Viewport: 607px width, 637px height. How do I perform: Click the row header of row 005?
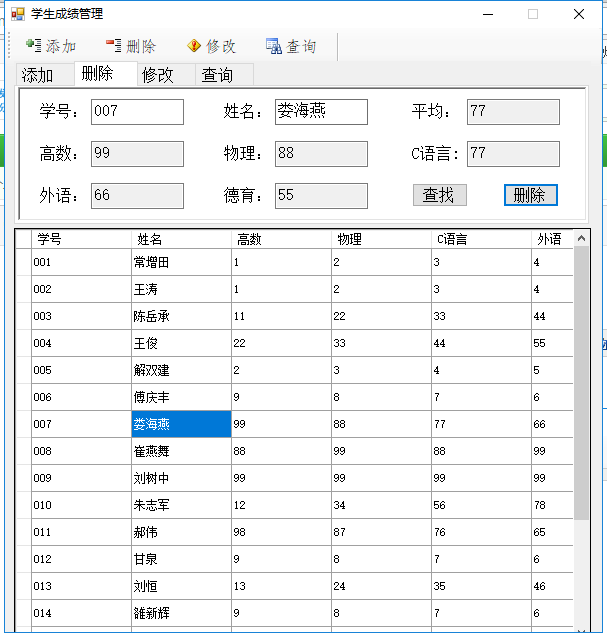tap(24, 370)
